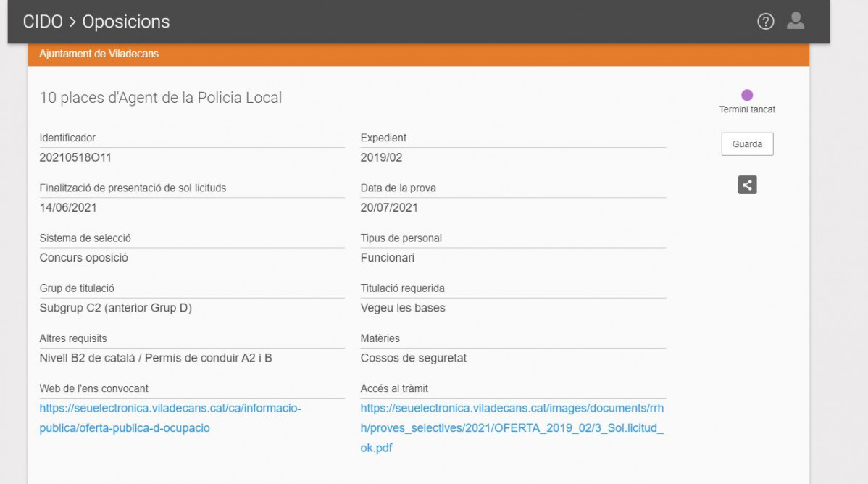Click the purple Termini tancat status dot

(747, 95)
